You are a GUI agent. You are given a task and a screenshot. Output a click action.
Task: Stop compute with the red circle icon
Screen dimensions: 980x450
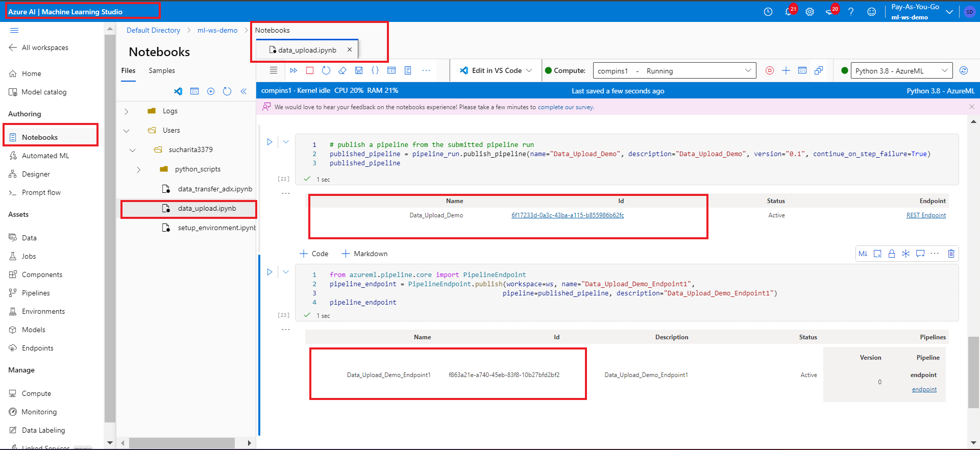pyautogui.click(x=770, y=70)
